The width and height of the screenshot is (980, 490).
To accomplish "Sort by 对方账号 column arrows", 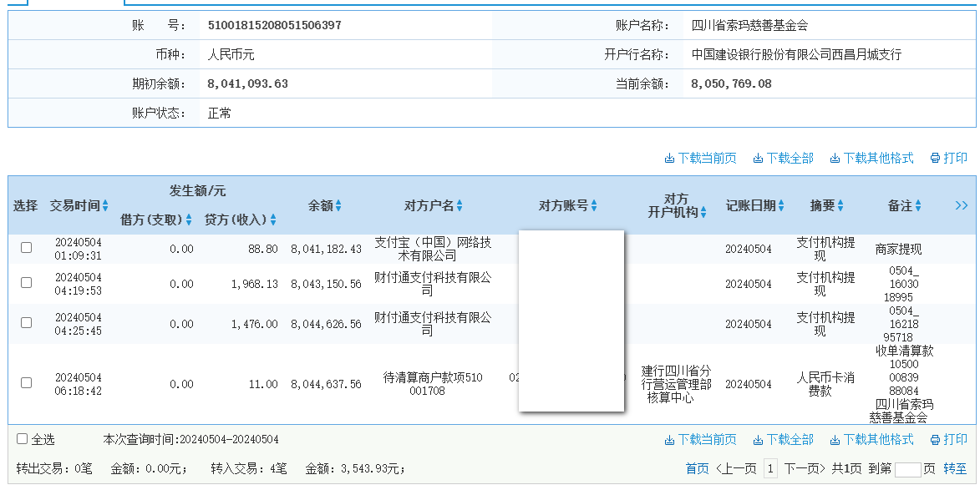I will tap(594, 205).
